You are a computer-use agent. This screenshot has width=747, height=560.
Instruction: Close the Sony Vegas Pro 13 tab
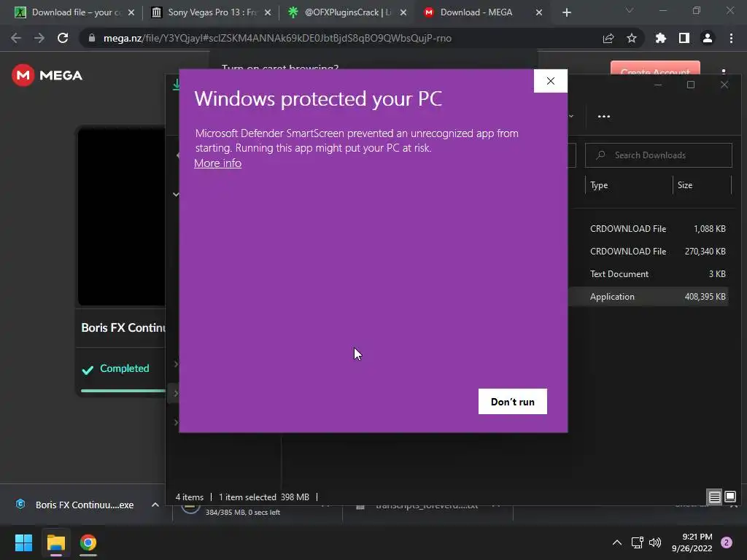[268, 13]
